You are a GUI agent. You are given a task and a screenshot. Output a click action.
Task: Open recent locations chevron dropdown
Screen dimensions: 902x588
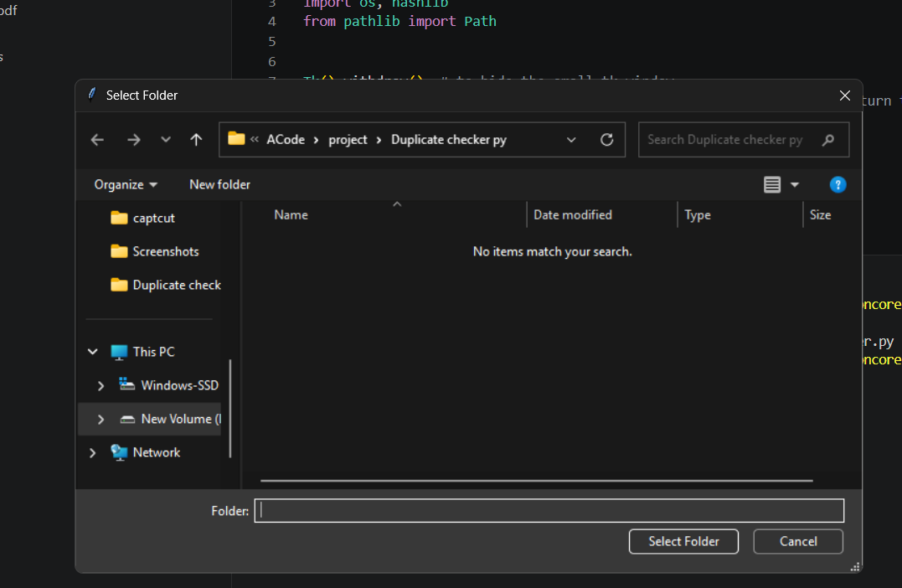(x=166, y=139)
